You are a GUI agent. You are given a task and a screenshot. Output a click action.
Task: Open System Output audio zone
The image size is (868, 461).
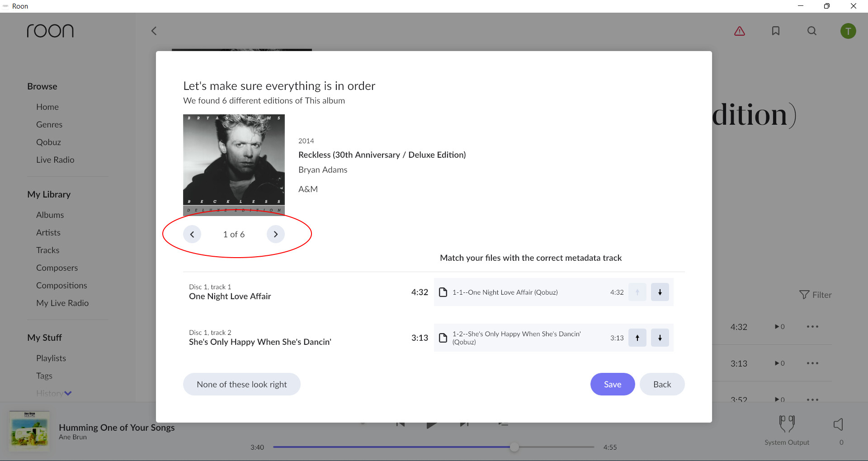point(787,430)
